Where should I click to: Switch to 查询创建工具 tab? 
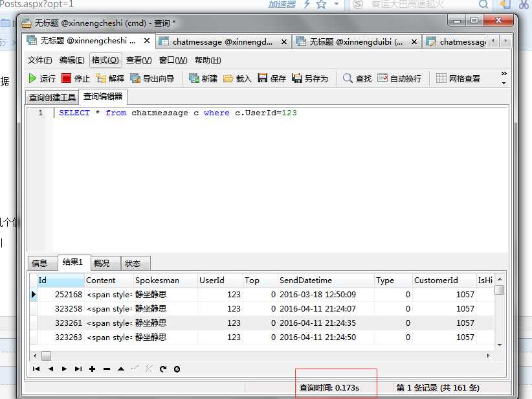(x=52, y=97)
